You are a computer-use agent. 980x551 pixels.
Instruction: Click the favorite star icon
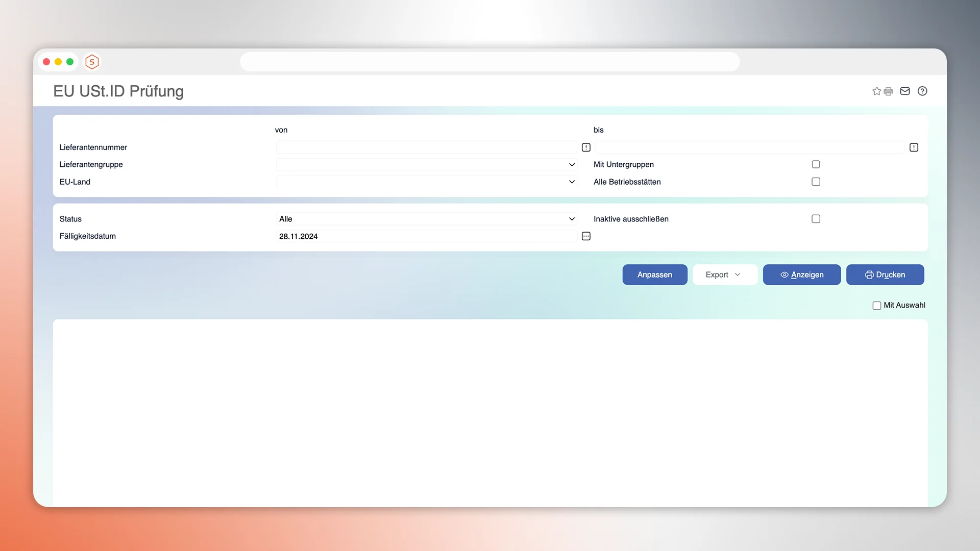(876, 91)
